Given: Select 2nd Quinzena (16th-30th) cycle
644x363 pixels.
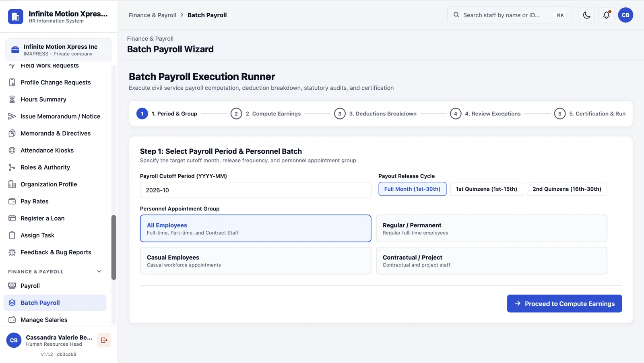Looking at the screenshot, I should [567, 189].
